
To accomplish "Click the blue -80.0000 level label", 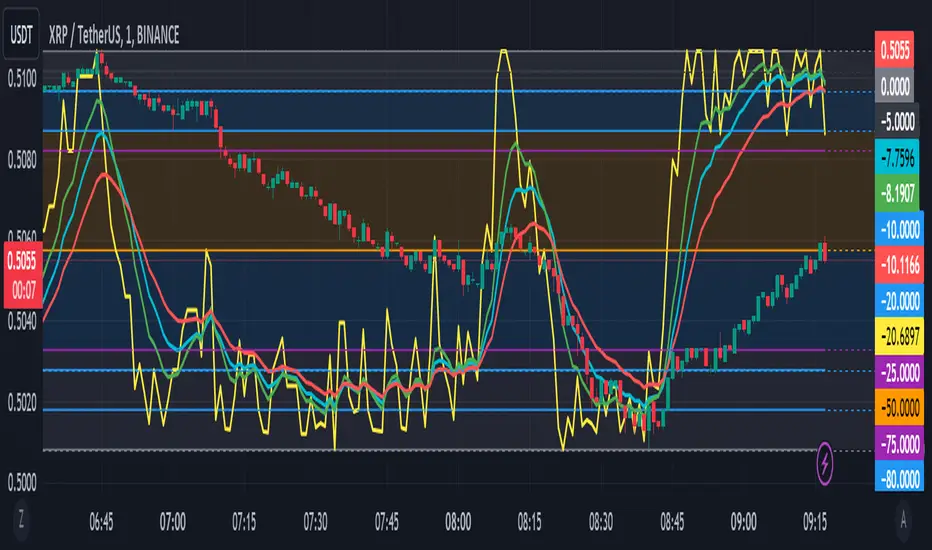I will click(x=901, y=478).
